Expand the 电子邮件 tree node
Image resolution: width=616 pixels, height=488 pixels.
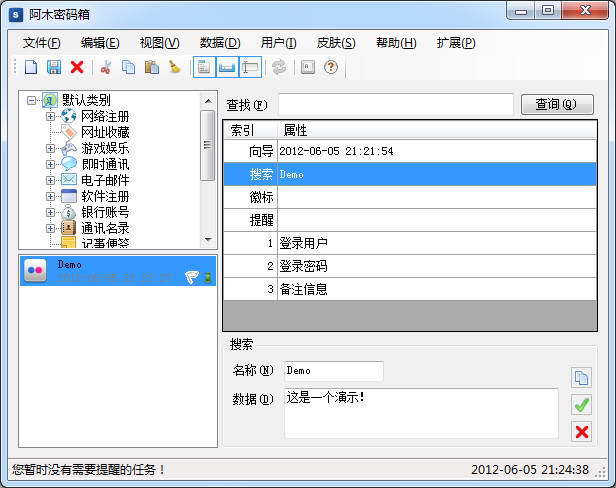pos(50,180)
